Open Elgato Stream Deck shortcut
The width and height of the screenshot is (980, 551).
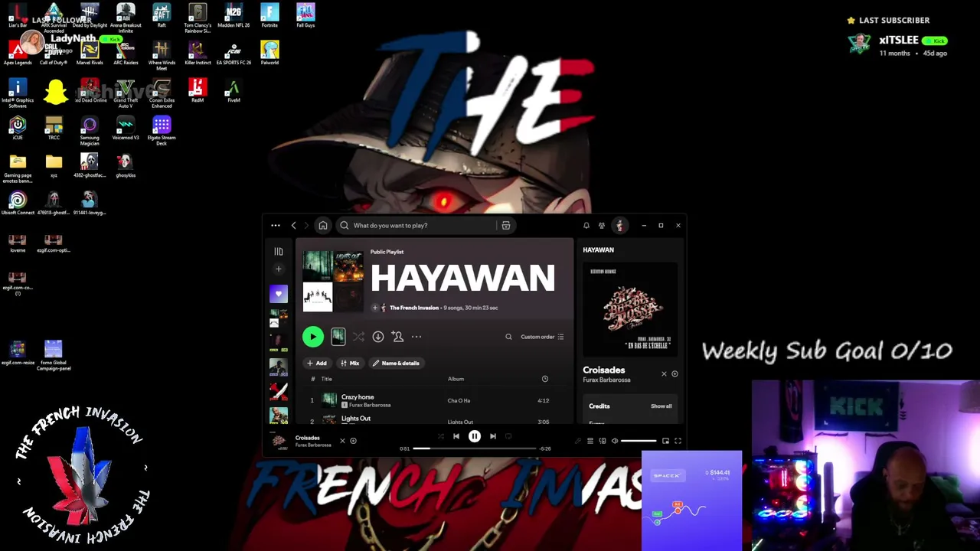pos(162,130)
